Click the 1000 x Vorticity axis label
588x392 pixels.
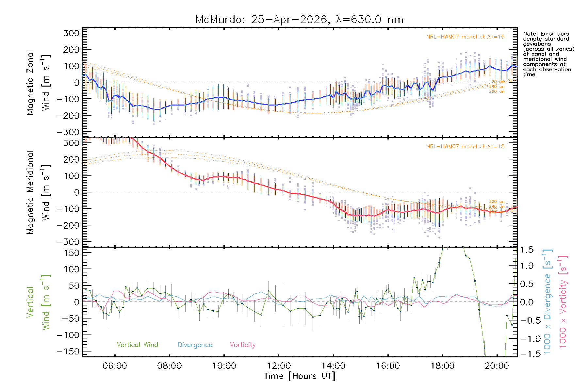pos(563,302)
